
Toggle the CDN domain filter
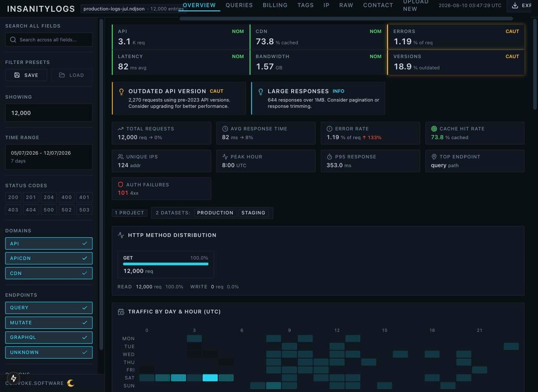click(49, 273)
